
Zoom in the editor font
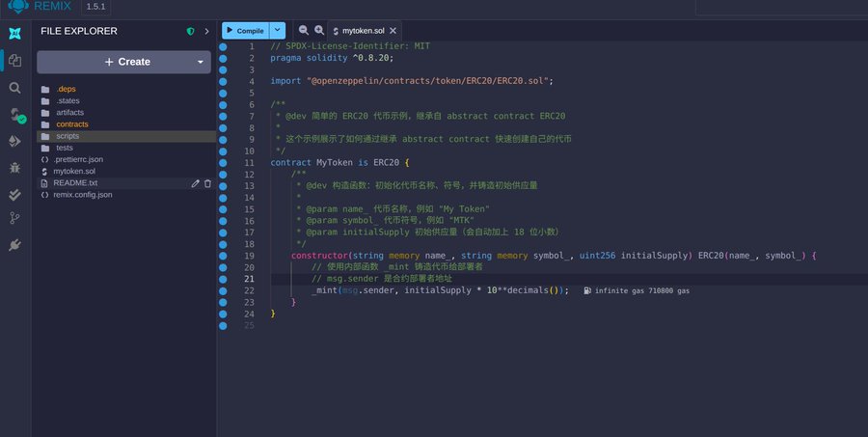coord(319,31)
